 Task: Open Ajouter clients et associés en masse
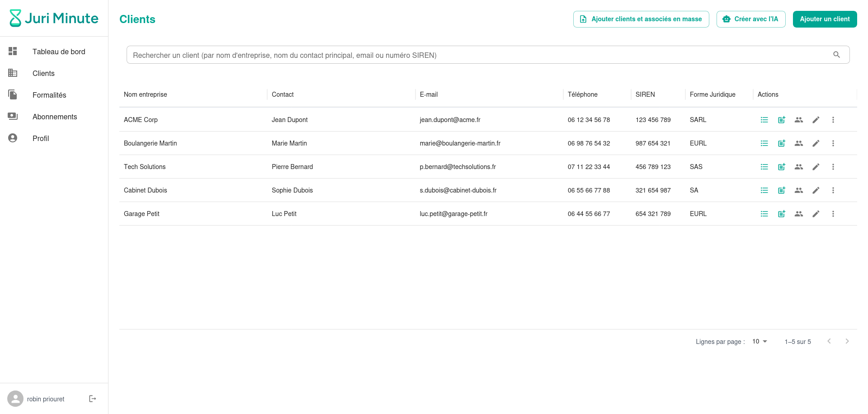point(641,19)
